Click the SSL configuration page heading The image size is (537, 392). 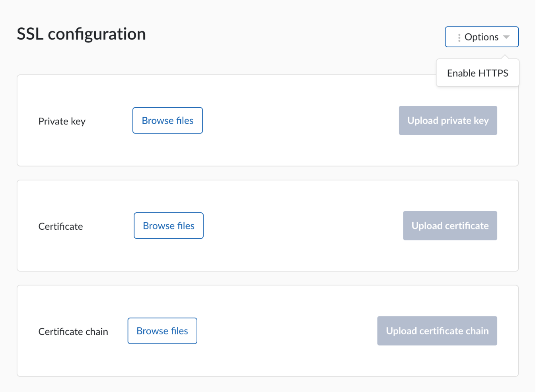click(x=81, y=34)
